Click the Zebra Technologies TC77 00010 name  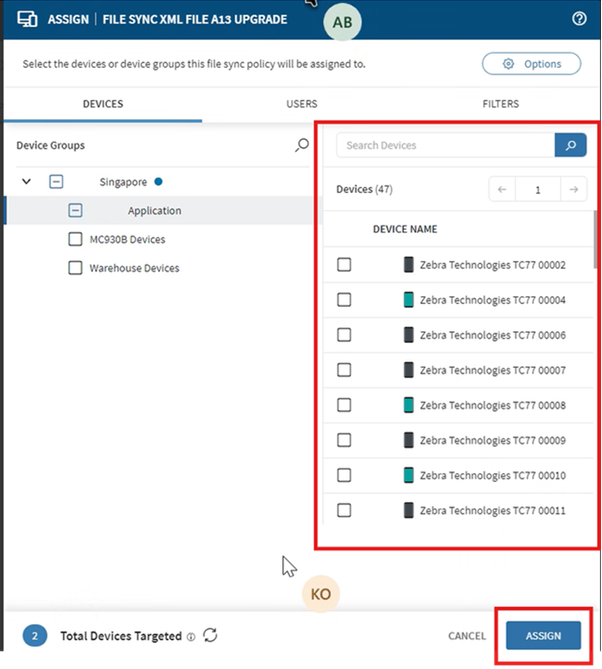point(493,475)
